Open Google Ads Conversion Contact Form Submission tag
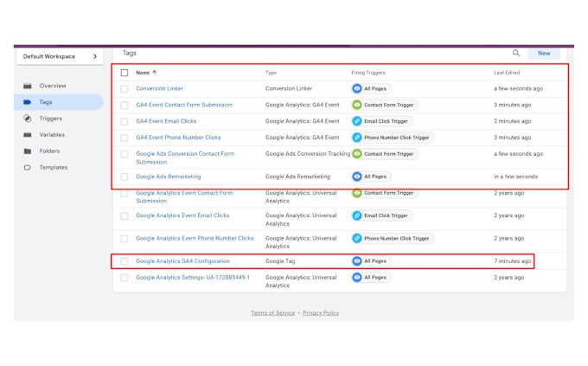 185,157
